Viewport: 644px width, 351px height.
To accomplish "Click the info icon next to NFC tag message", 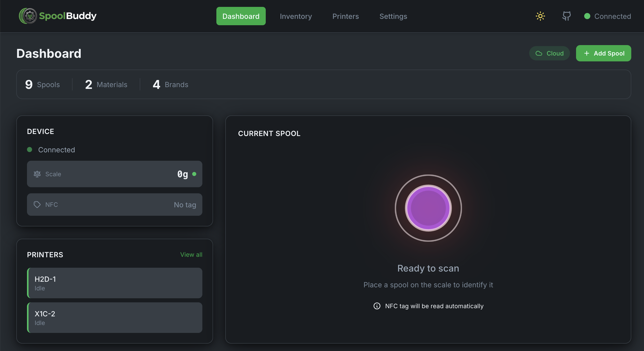I will pos(376,306).
